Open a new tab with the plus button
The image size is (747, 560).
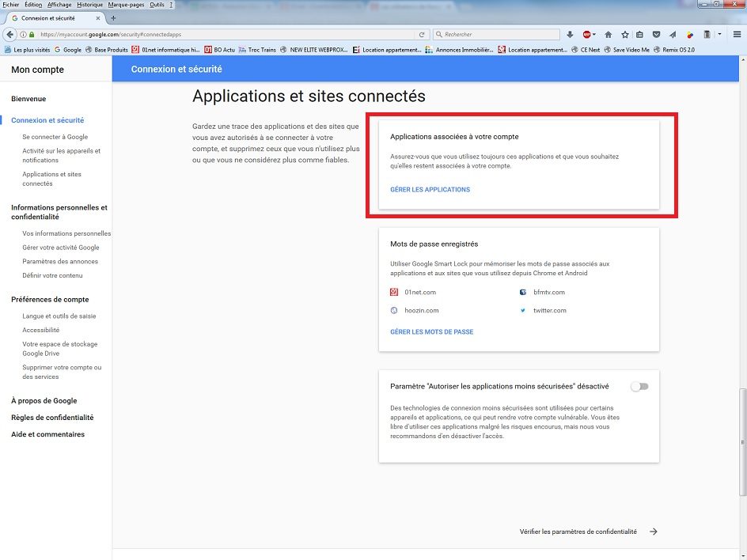tap(113, 18)
